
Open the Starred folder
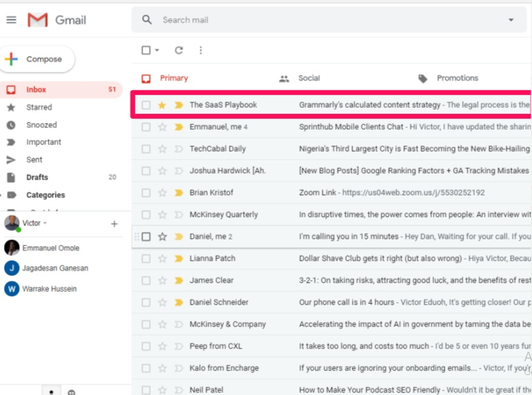click(x=39, y=107)
